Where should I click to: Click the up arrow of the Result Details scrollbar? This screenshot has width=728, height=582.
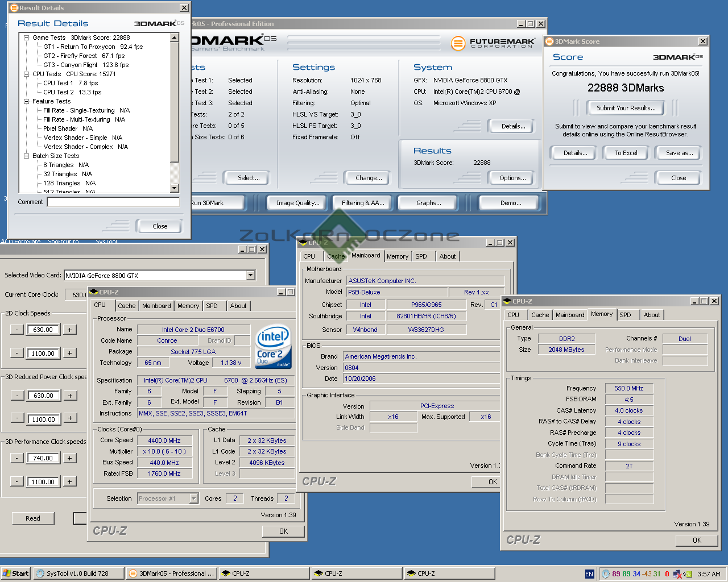[175, 38]
